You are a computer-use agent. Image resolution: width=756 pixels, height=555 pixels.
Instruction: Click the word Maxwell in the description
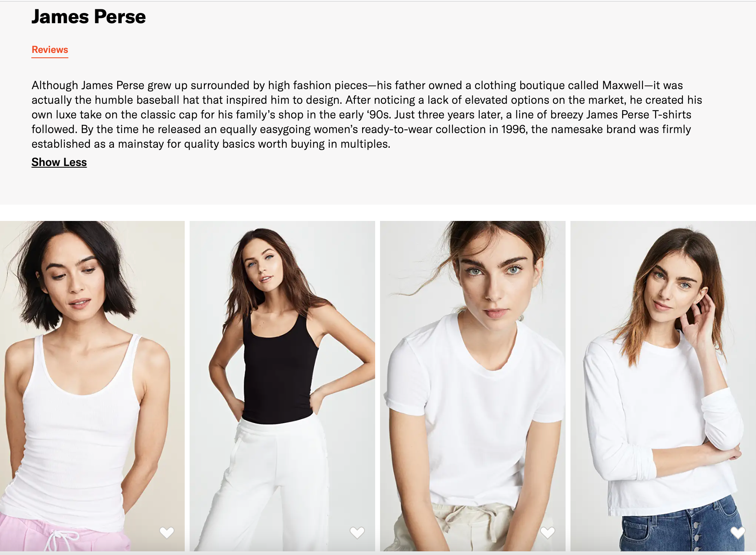(623, 85)
